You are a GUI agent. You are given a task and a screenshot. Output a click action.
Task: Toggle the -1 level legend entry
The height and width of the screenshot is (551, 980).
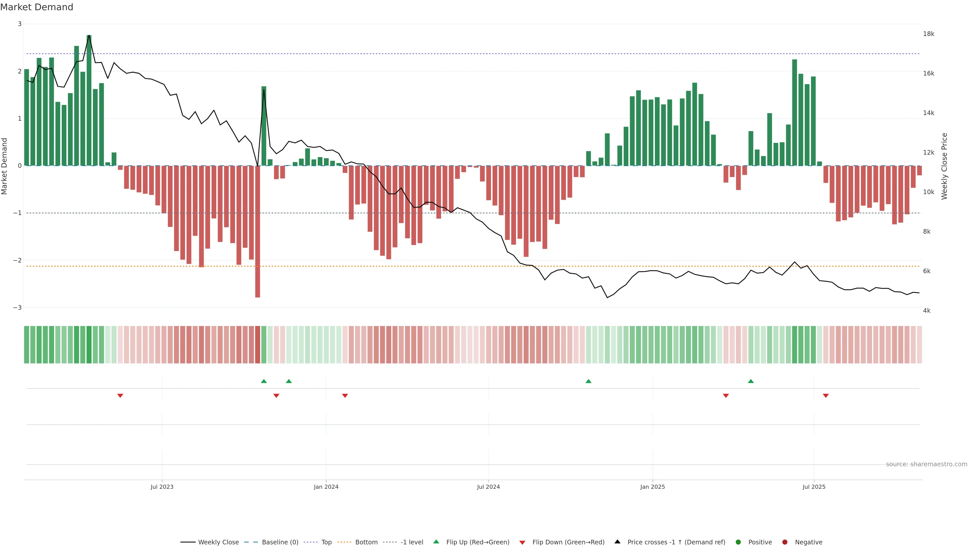tap(412, 542)
